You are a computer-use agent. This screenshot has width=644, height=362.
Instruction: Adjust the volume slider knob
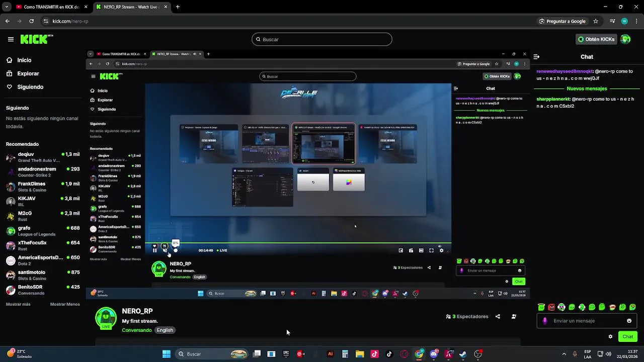[175, 250]
